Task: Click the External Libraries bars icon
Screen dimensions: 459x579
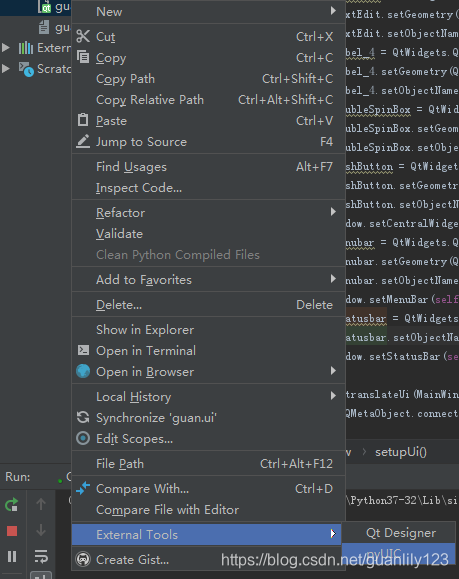Action: tap(26, 48)
